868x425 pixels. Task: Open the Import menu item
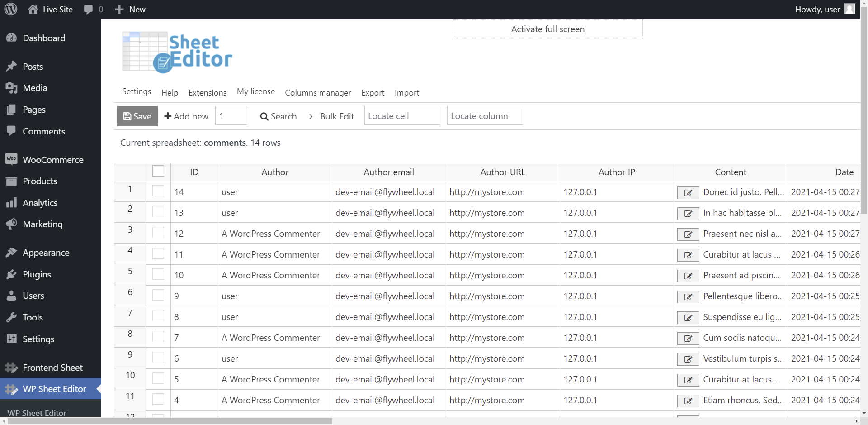(407, 93)
